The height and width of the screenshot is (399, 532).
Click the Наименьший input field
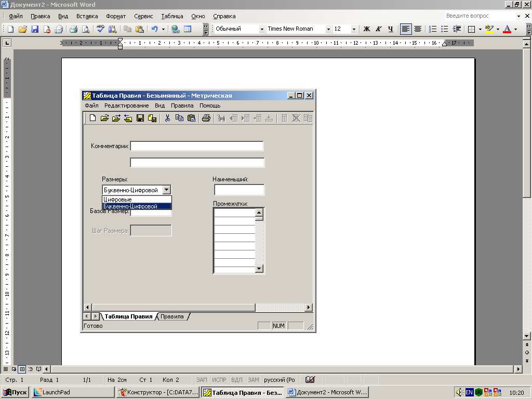click(239, 190)
